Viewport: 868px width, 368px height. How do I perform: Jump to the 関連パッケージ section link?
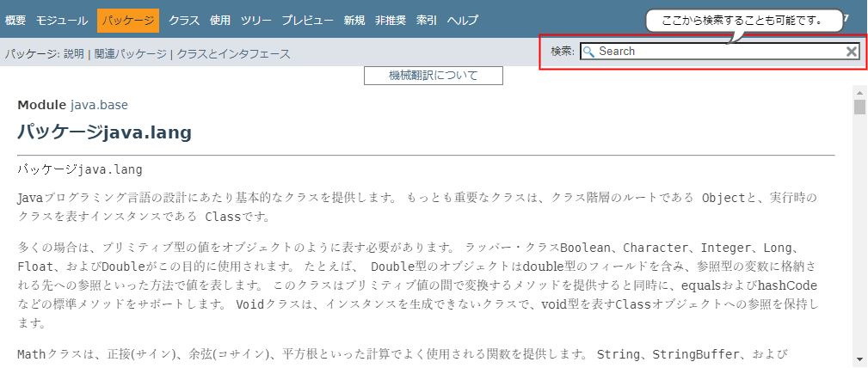point(130,53)
